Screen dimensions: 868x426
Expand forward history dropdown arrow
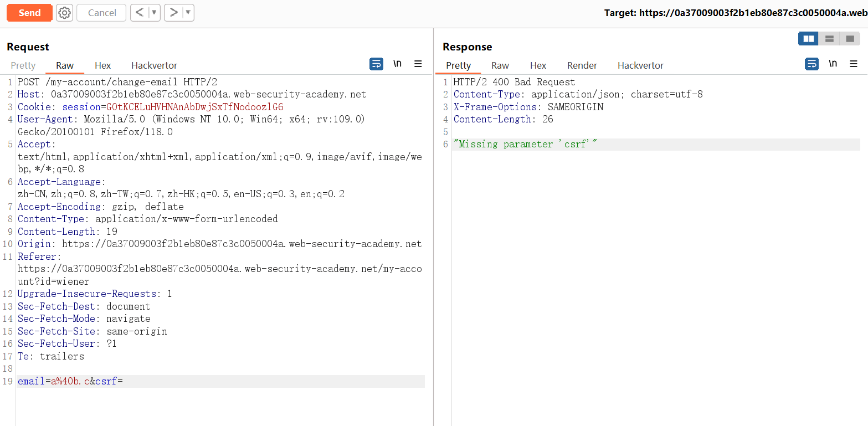188,13
